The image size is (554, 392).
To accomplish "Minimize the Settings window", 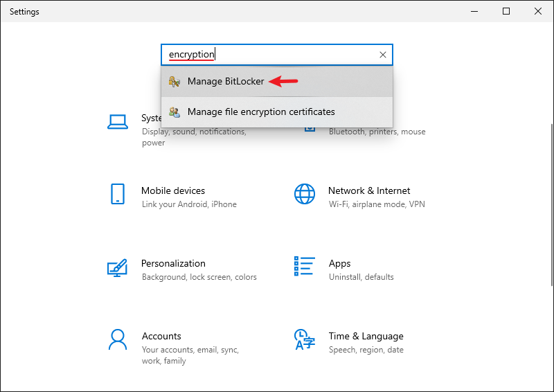I will (x=474, y=11).
